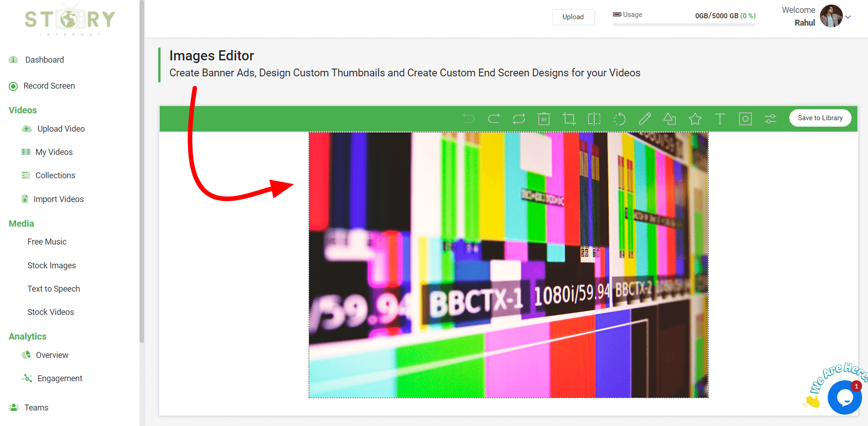
Task: Open Text to Speech under Media
Action: tap(54, 289)
